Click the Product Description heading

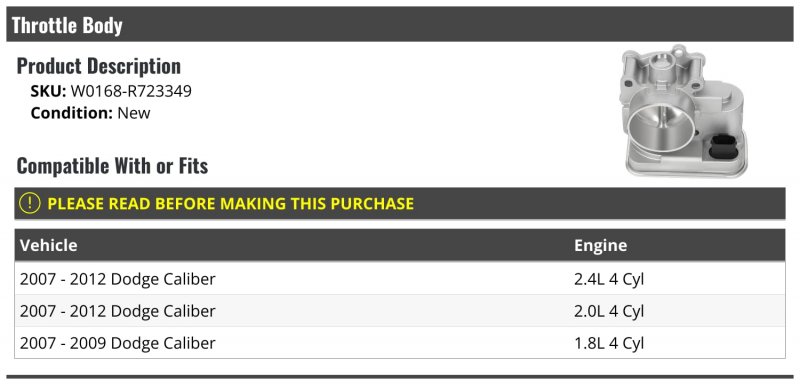(x=98, y=66)
